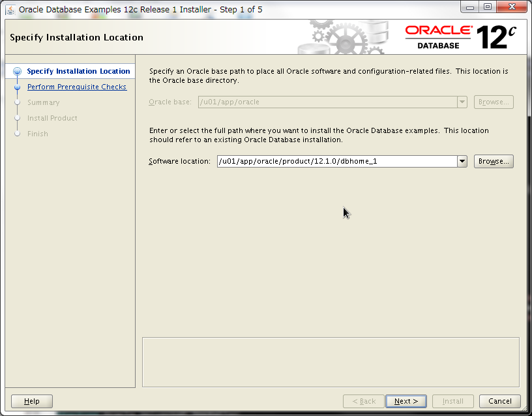Maximize the installer window
The width and height of the screenshot is (532, 416).
(x=488, y=7)
